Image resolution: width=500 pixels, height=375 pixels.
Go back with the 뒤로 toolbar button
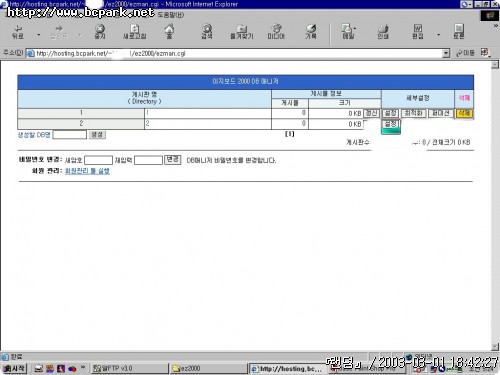pyautogui.click(x=18, y=32)
